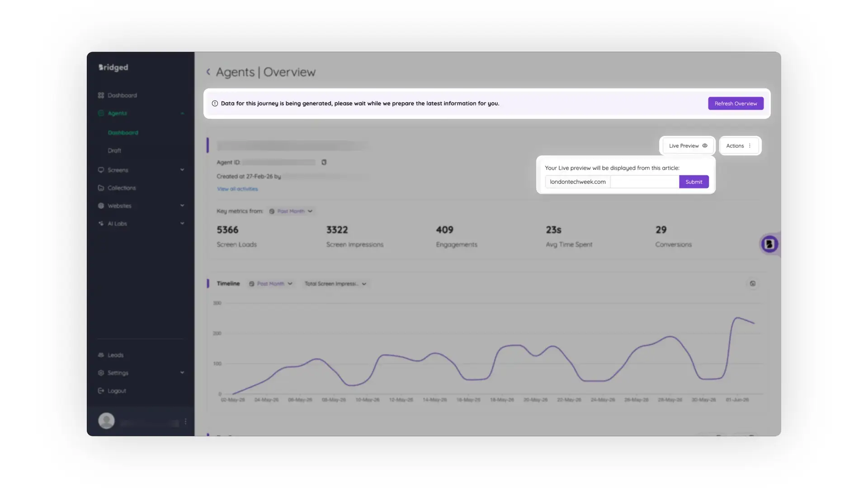This screenshot has height=488, width=868.
Task: Expand the AI Labs sidebar menu
Action: pos(182,223)
